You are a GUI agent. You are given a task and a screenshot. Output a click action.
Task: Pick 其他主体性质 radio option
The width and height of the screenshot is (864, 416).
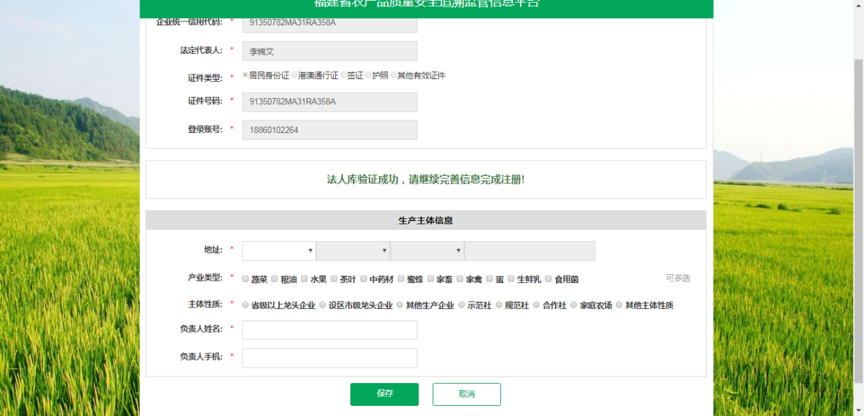[620, 305]
